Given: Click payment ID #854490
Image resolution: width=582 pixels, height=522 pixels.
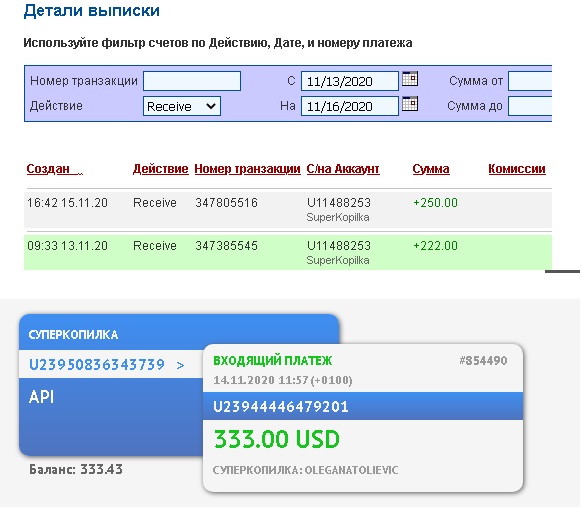Looking at the screenshot, I should coord(483,360).
